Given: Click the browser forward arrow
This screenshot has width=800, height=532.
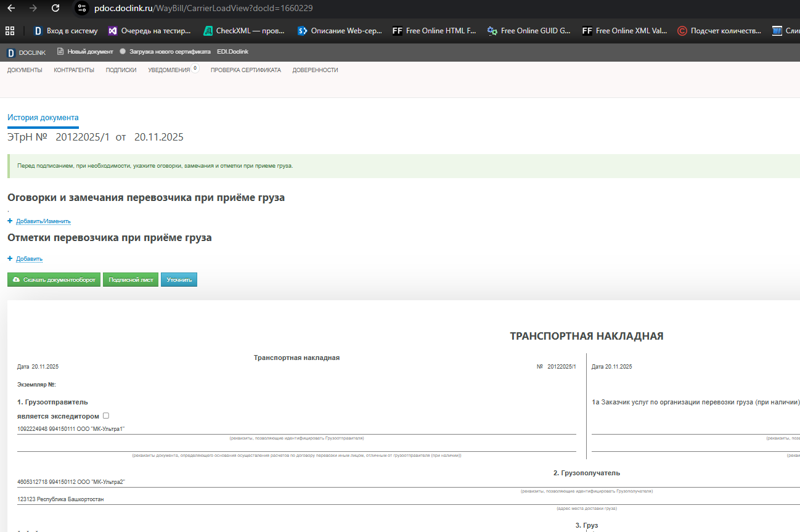Looking at the screenshot, I should 33,9.
